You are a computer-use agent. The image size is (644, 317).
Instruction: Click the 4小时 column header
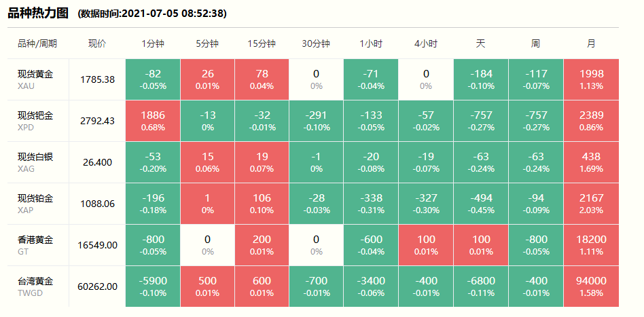point(426,43)
